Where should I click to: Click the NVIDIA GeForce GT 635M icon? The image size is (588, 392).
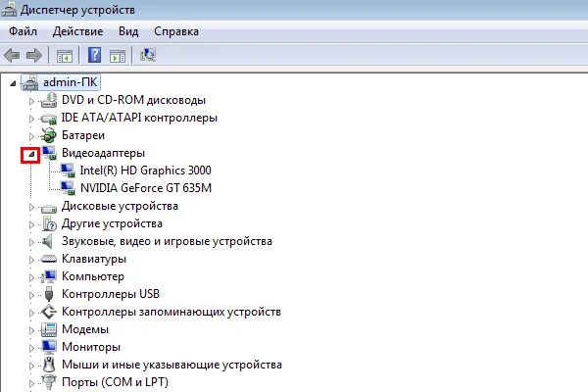click(x=68, y=188)
